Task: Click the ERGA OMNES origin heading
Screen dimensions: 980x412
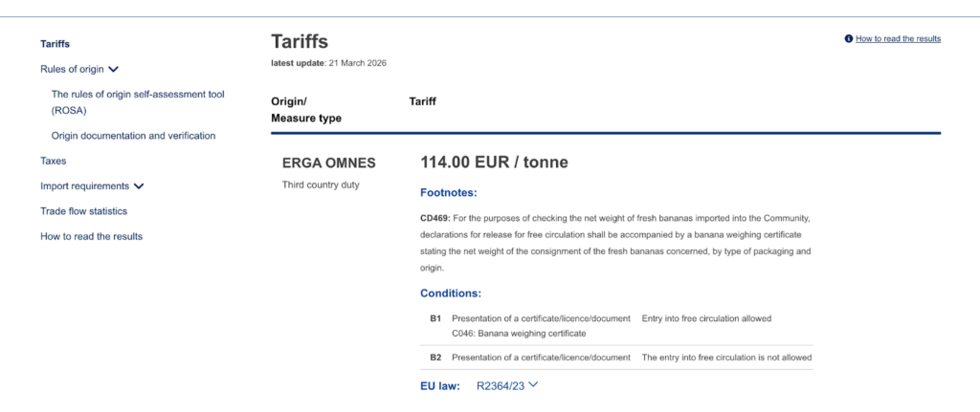Action: pyautogui.click(x=329, y=163)
